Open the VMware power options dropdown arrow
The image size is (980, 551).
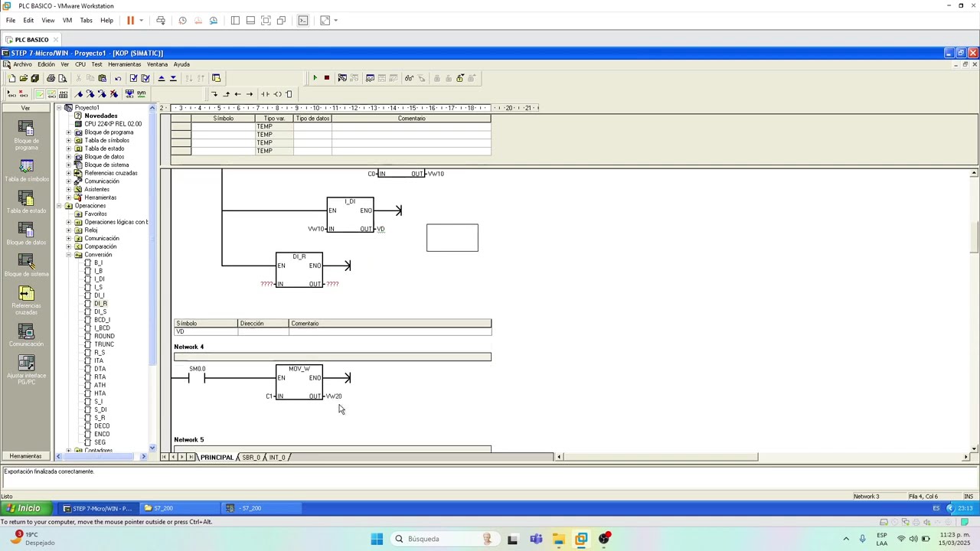click(x=141, y=21)
